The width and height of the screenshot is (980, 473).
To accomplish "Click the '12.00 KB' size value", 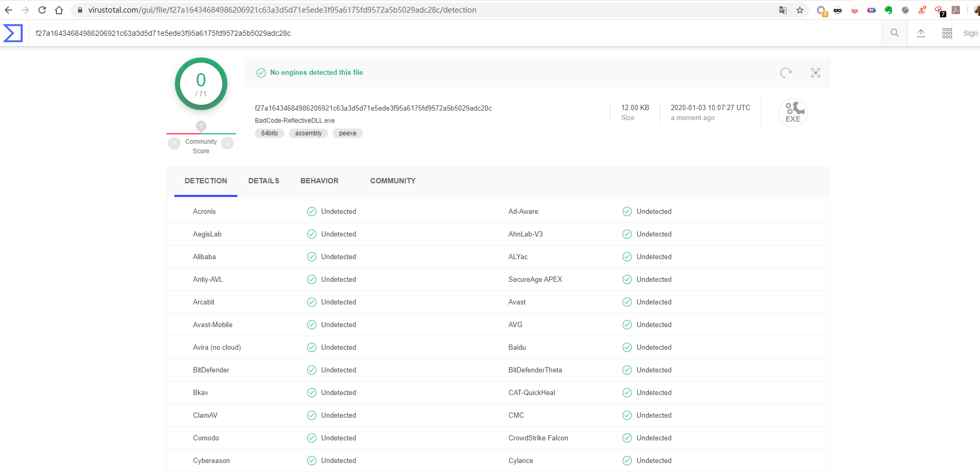I will click(x=635, y=107).
